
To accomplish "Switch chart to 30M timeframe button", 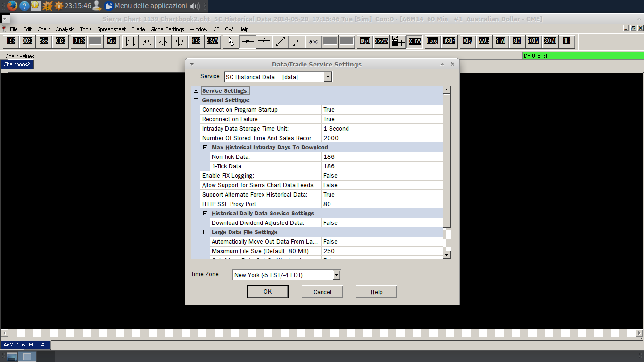I will point(550,41).
